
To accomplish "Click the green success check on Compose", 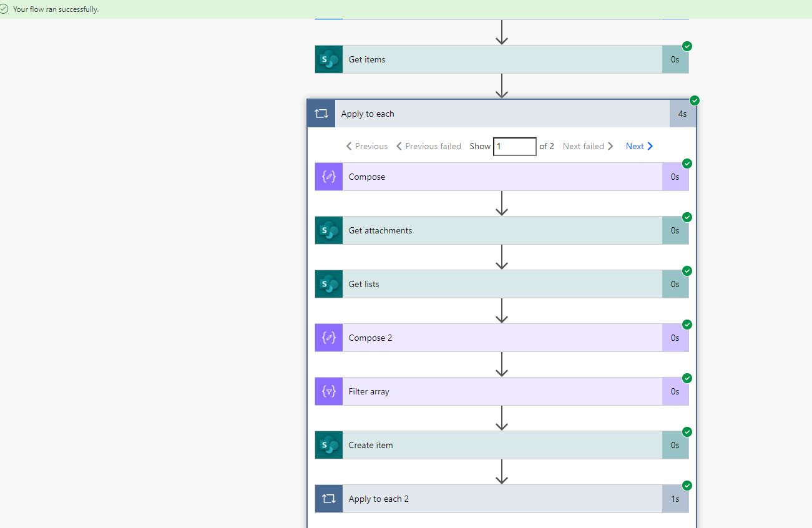I will click(687, 164).
